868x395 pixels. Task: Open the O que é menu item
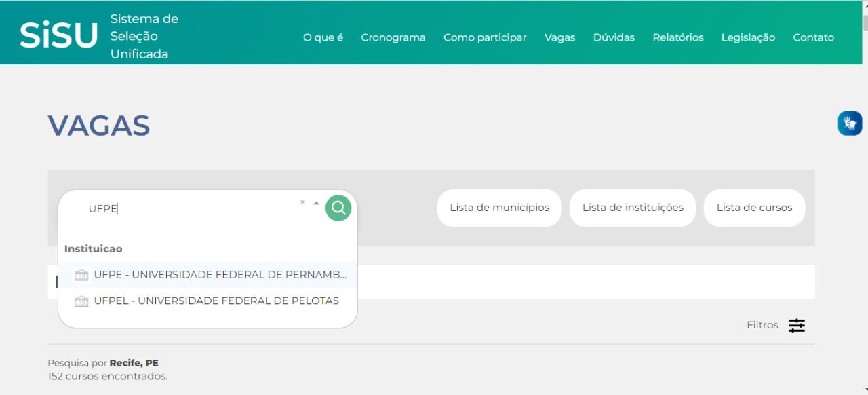point(323,37)
